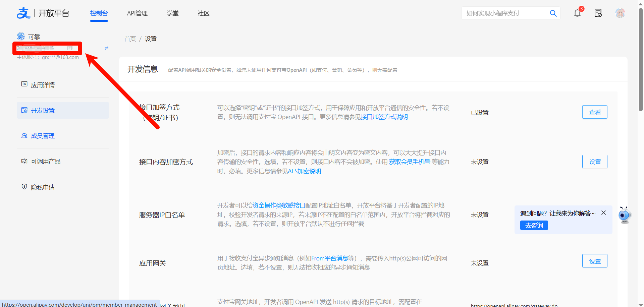The image size is (644, 307).
Task: Open the API管理 menu item
Action: pos(137,13)
